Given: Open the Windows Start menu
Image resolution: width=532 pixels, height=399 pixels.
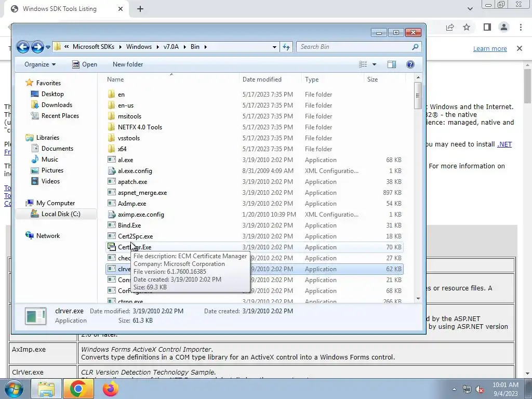Looking at the screenshot, I should (x=14, y=389).
